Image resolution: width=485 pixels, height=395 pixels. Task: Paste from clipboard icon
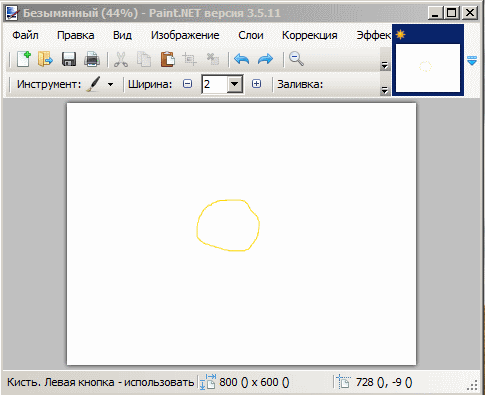pos(168,59)
